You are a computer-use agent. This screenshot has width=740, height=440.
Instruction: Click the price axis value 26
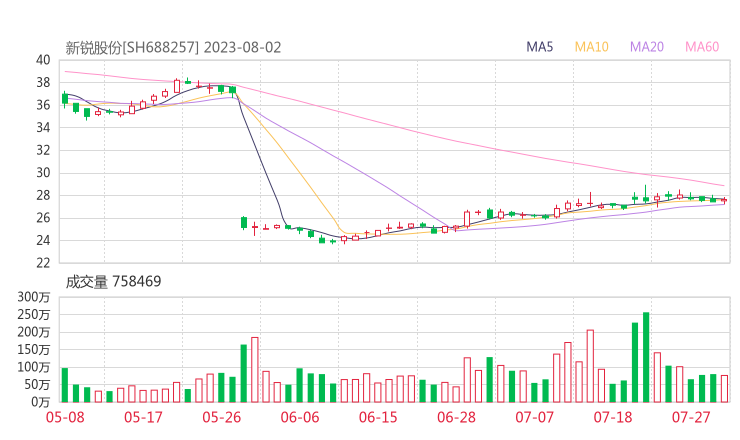point(43,218)
